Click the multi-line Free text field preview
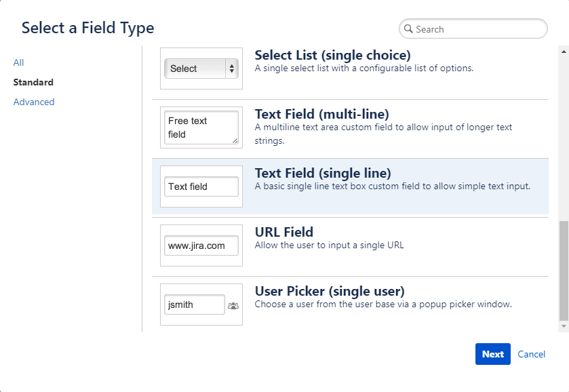569x392 pixels. pos(201,127)
